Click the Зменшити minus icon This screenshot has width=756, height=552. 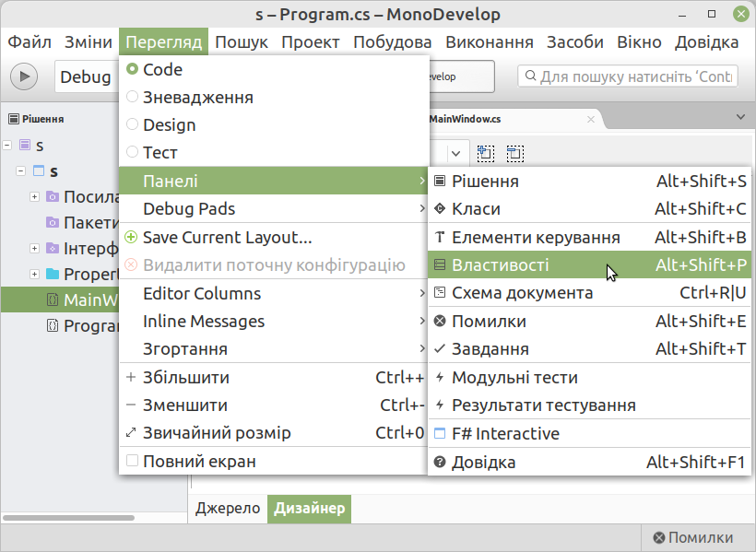click(131, 405)
